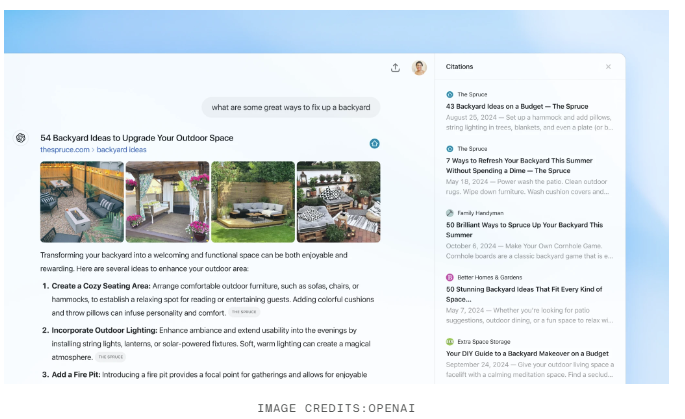Screen dimensions: 685x419
Task: Click The Spruce tag after Outdoor Lighting
Action: 111,357
